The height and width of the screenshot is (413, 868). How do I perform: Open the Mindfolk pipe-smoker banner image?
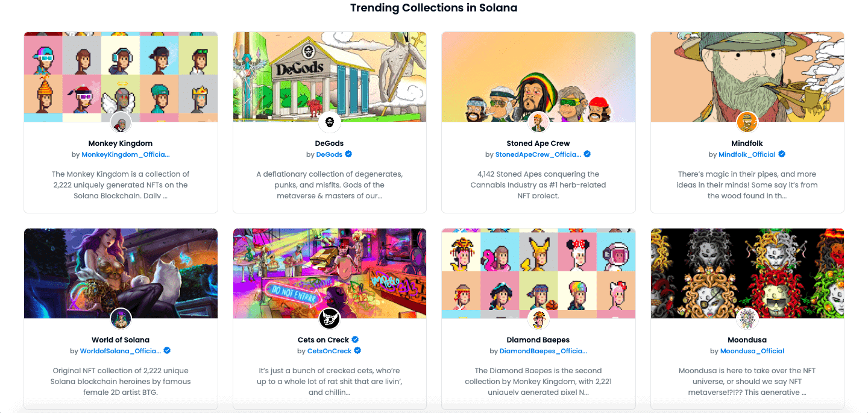coord(747,77)
